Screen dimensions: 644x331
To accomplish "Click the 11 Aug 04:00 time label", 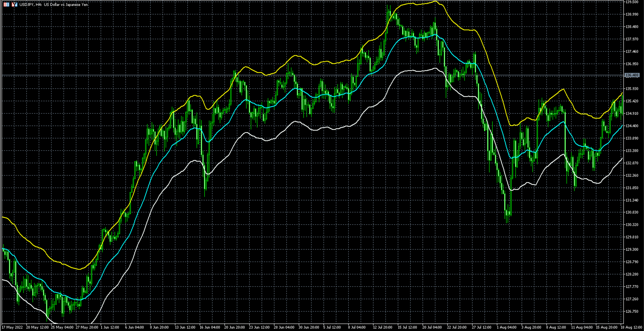I will (x=581, y=328).
